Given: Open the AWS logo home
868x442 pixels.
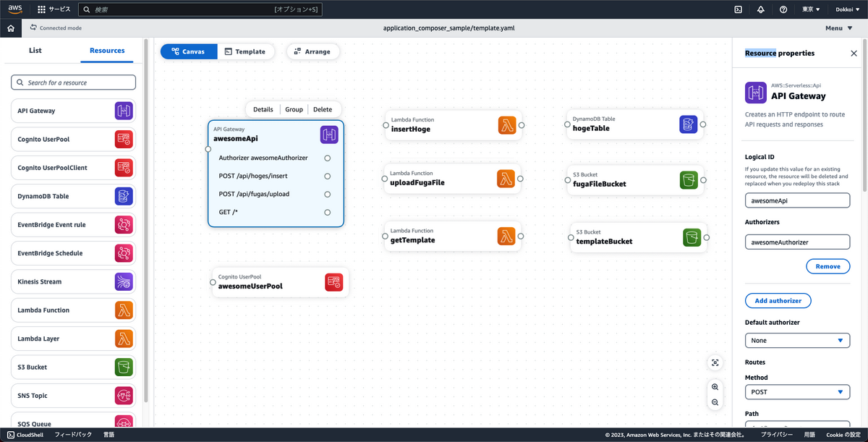Looking at the screenshot, I should tap(15, 9).
